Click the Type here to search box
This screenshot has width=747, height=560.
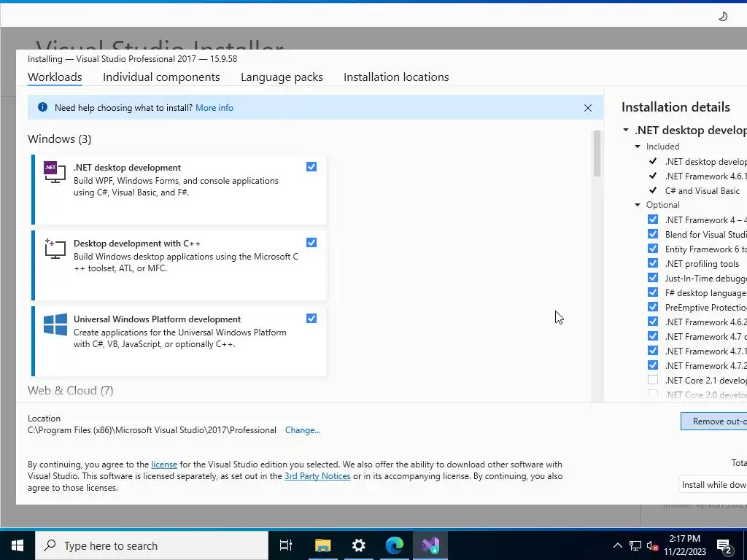tap(152, 545)
